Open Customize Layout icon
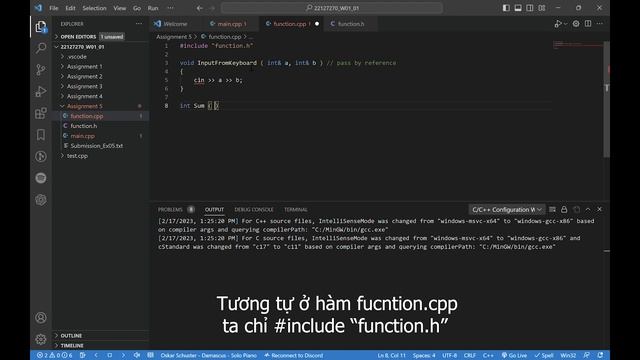The width and height of the screenshot is (640, 360). [x=542, y=8]
